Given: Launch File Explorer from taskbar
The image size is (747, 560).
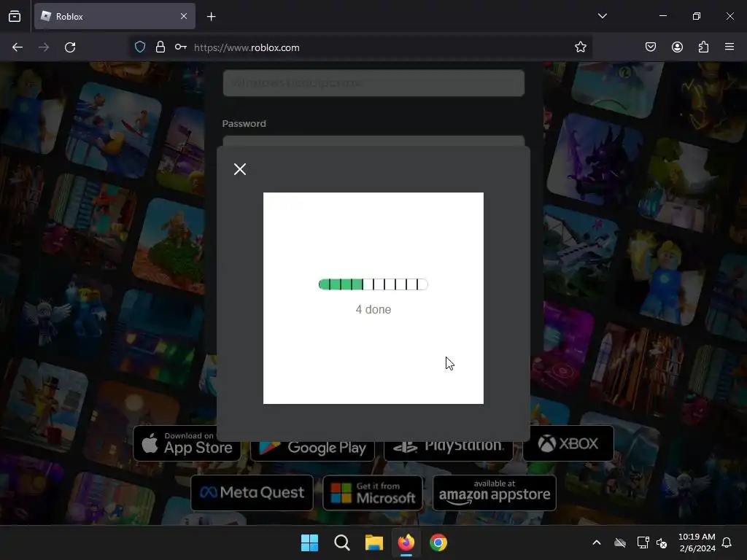Looking at the screenshot, I should 374,542.
